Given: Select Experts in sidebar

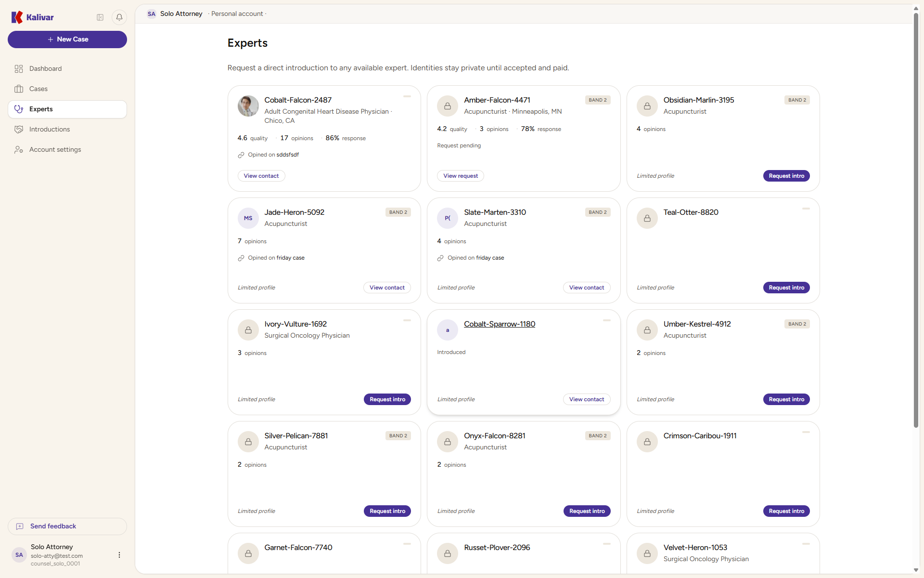Looking at the screenshot, I should (x=67, y=109).
